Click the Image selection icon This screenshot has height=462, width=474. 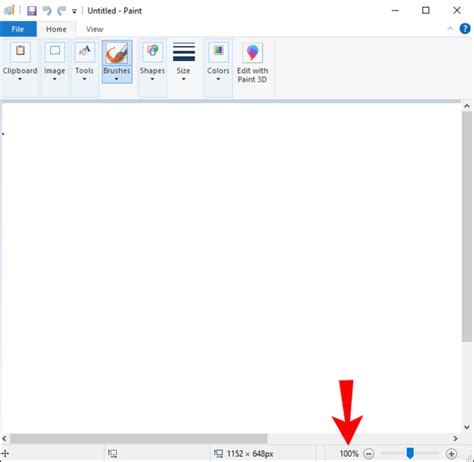[x=55, y=52]
